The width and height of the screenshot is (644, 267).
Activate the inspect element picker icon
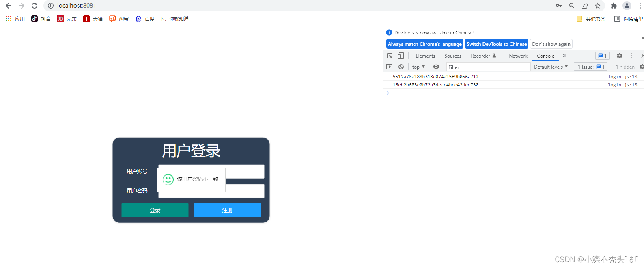390,56
